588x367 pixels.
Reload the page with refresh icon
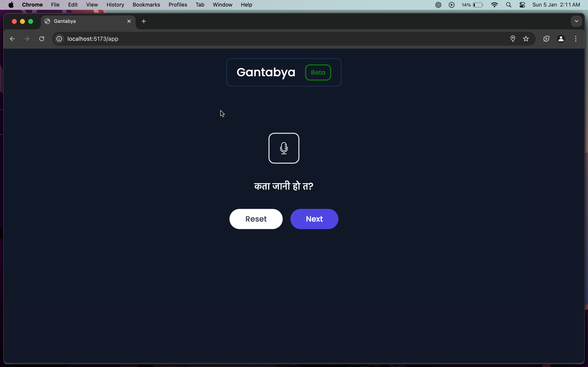42,39
